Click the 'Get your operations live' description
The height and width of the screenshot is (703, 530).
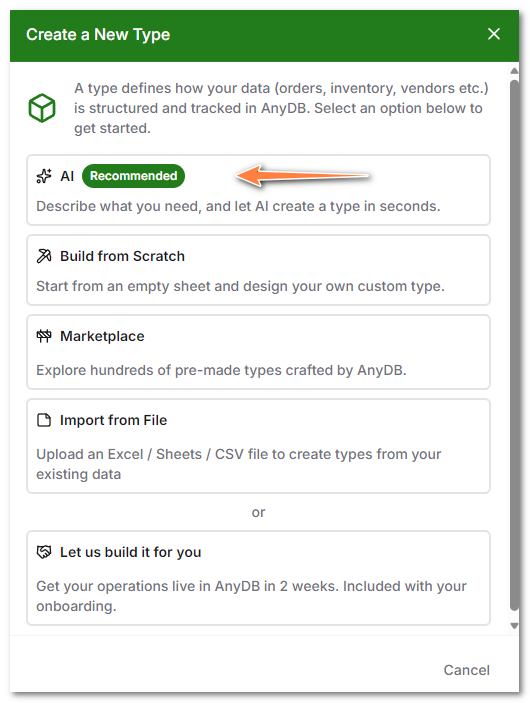pos(251,596)
